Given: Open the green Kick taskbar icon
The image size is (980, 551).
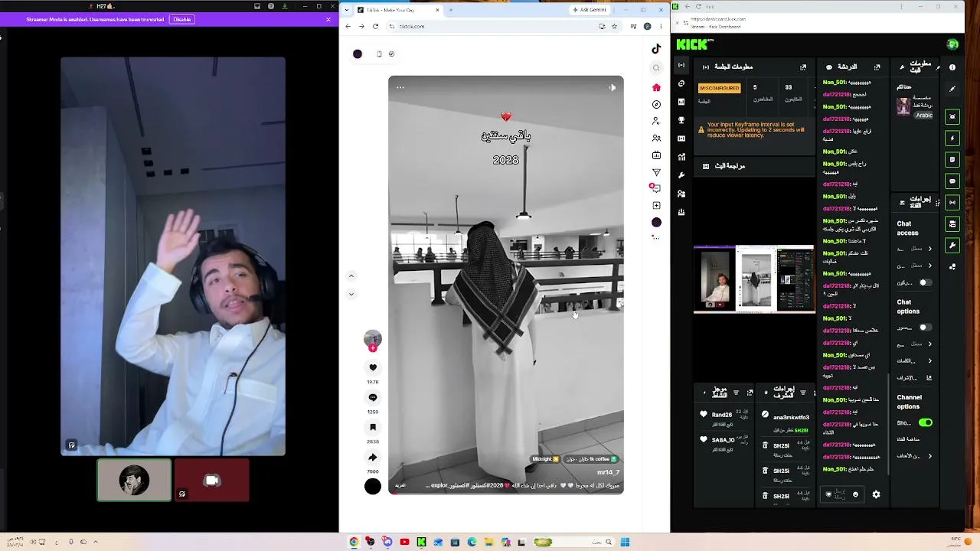Looking at the screenshot, I should (421, 542).
